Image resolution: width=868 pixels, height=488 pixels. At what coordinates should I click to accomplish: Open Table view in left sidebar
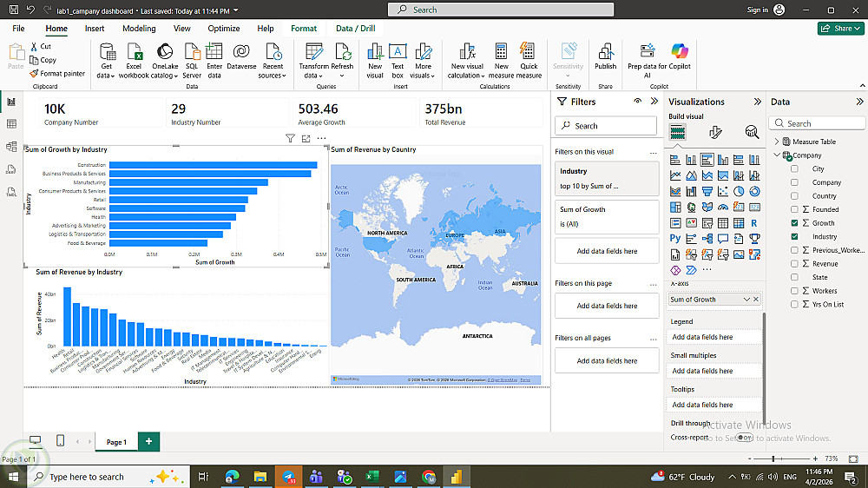[11, 124]
